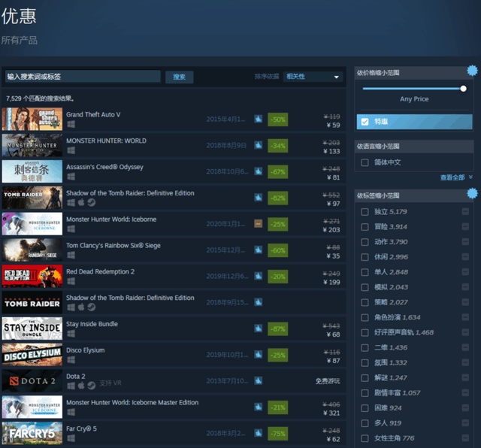Click the 免费游玩 label for Dota 2
481x448 pixels.
pos(328,381)
